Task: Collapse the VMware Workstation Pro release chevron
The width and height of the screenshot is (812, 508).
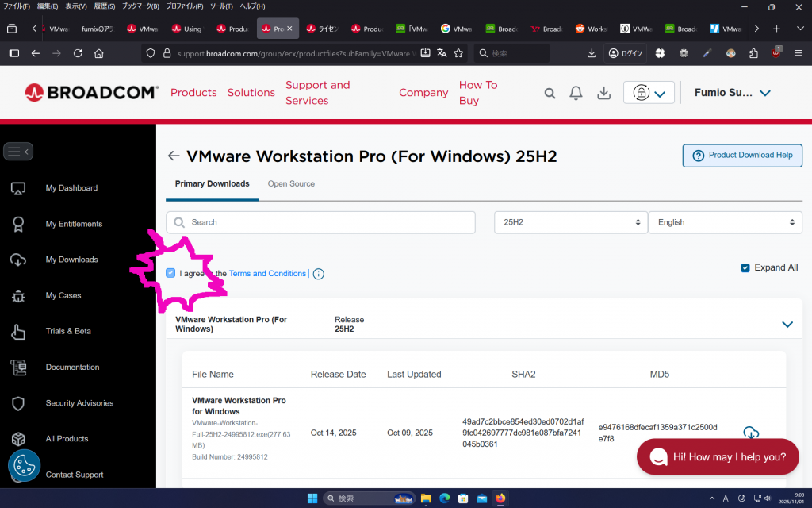Action: coord(787,324)
